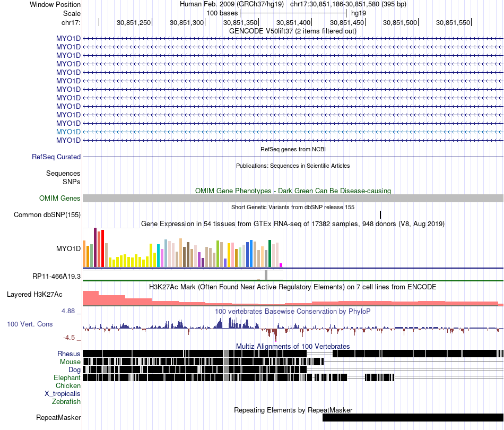Click the dark green GTEx expression bar
The width and height of the screenshot is (504, 430).
pyautogui.click(x=270, y=253)
